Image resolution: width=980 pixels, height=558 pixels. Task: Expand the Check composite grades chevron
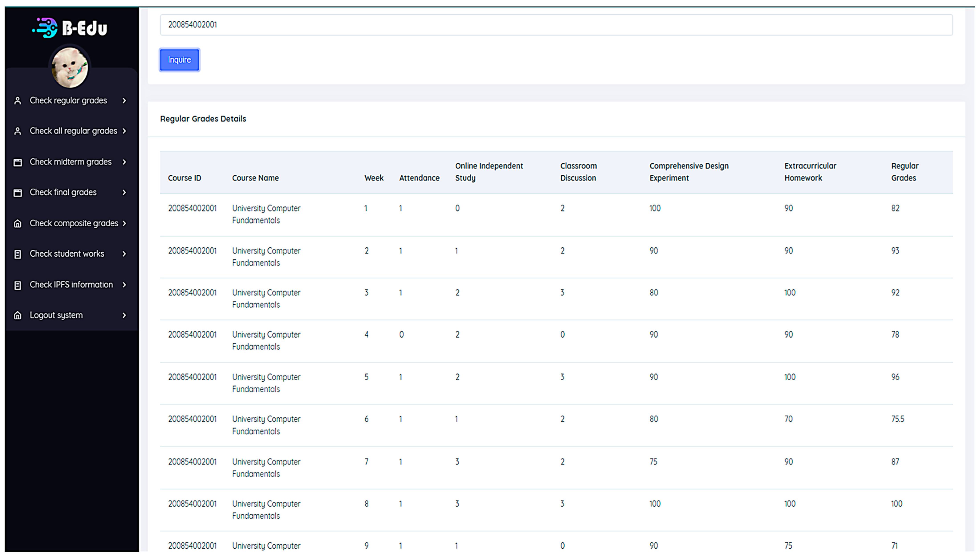pyautogui.click(x=124, y=223)
